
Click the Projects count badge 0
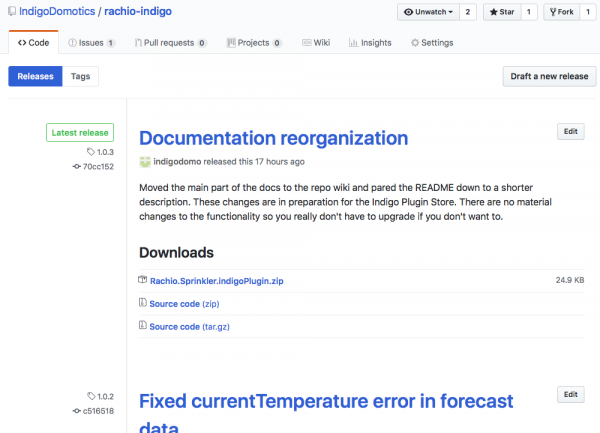(x=277, y=43)
